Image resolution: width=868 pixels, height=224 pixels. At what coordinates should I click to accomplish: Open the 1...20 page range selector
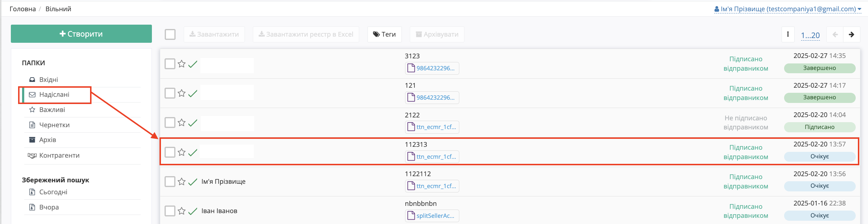810,35
